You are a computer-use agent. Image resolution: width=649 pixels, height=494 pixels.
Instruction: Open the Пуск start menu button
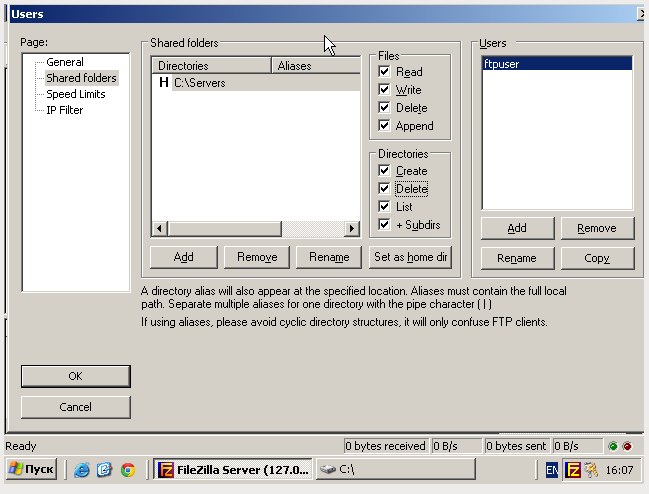31,469
